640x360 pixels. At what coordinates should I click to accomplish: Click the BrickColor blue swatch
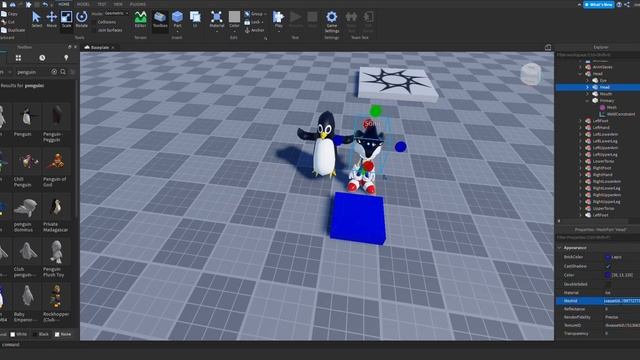tap(608, 257)
